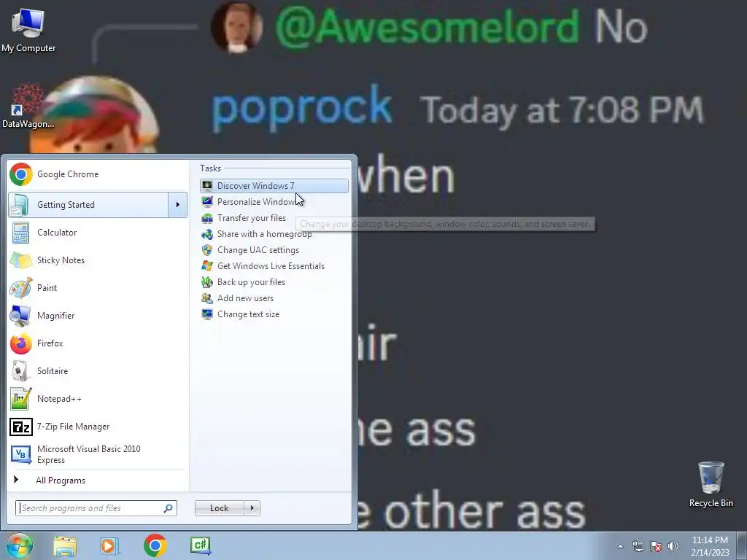The width and height of the screenshot is (747, 560).
Task: Open the shutdown options arrow next to Lock
Action: (252, 508)
